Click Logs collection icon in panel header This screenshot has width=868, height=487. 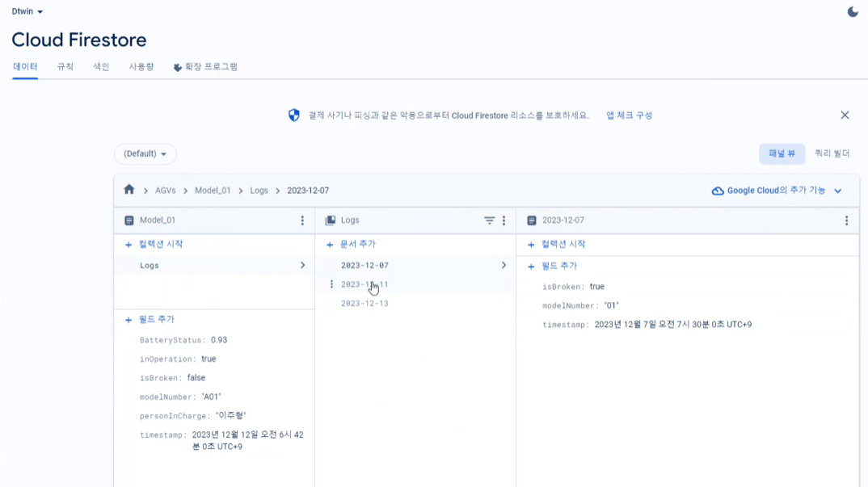330,220
